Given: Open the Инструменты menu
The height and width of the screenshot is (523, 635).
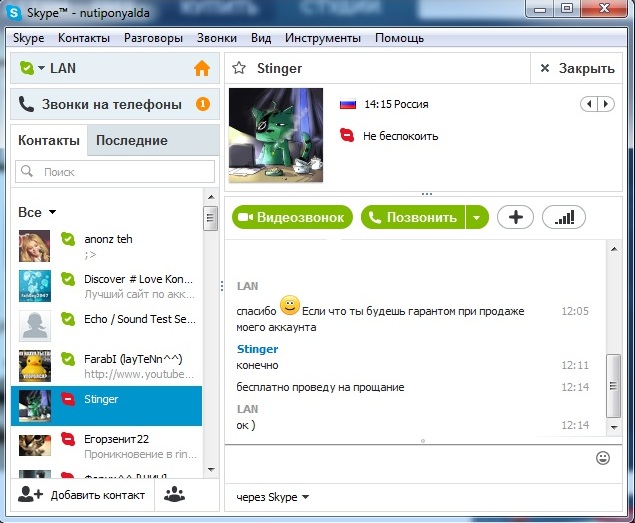Looking at the screenshot, I should pyautogui.click(x=323, y=38).
